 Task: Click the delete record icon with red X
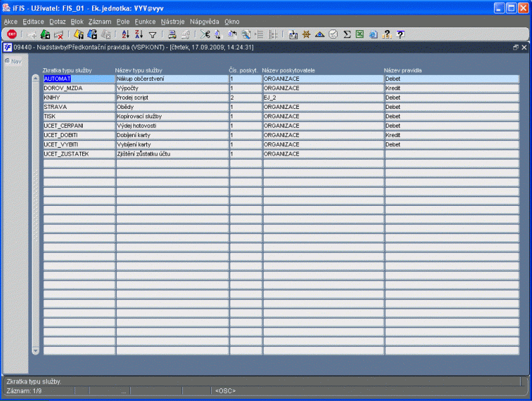click(x=59, y=34)
